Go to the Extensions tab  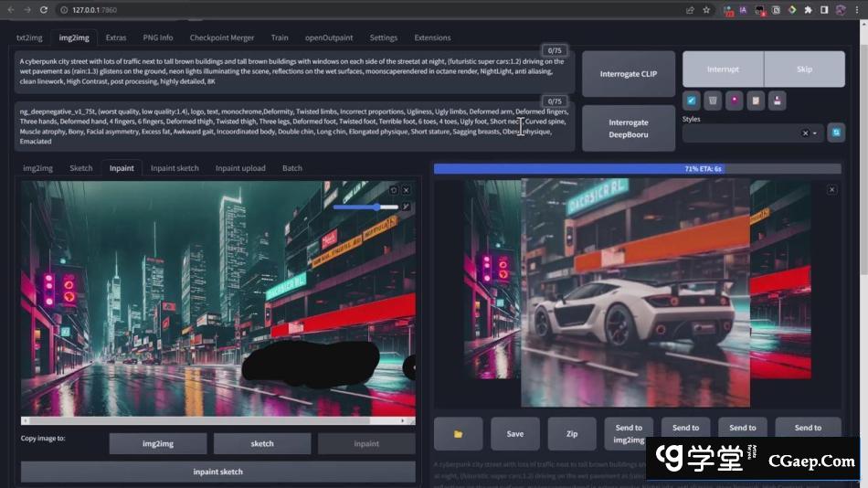pos(432,37)
